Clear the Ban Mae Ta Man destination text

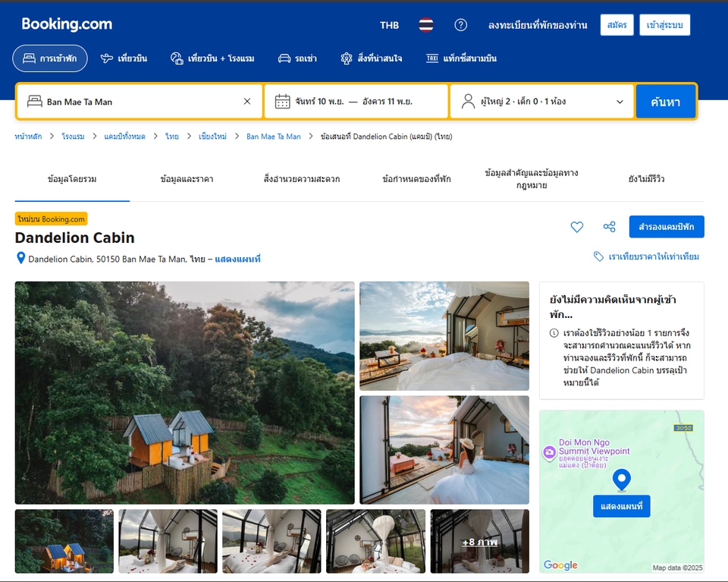tap(246, 102)
